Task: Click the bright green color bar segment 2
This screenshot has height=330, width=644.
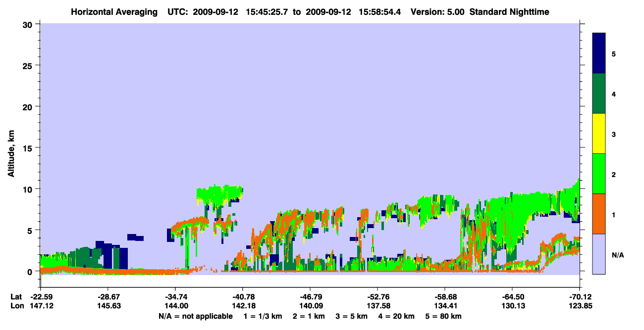Action: coord(599,174)
